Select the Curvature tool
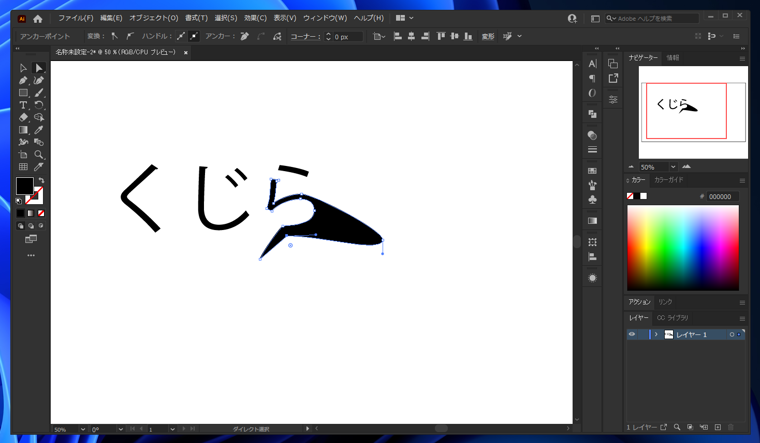The image size is (760, 443). pos(39,80)
